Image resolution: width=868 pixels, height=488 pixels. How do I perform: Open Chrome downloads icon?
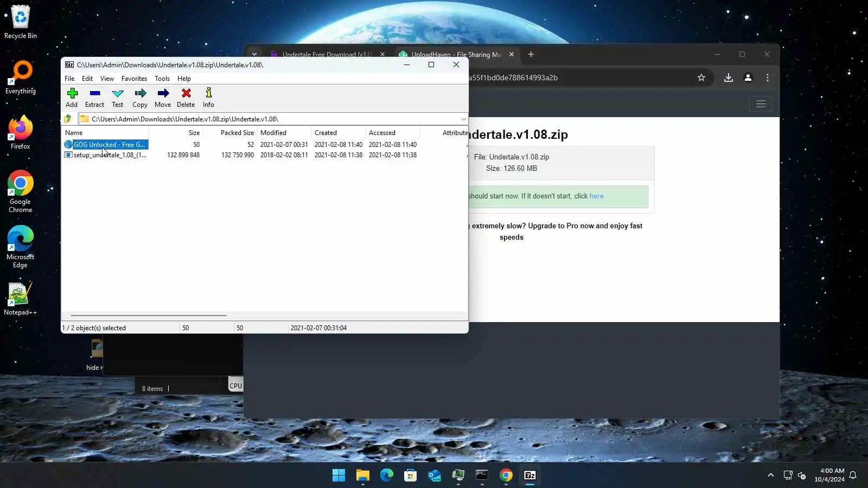click(729, 78)
